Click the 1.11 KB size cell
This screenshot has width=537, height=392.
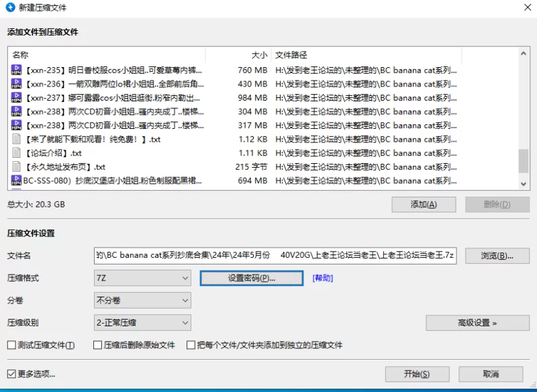point(253,153)
